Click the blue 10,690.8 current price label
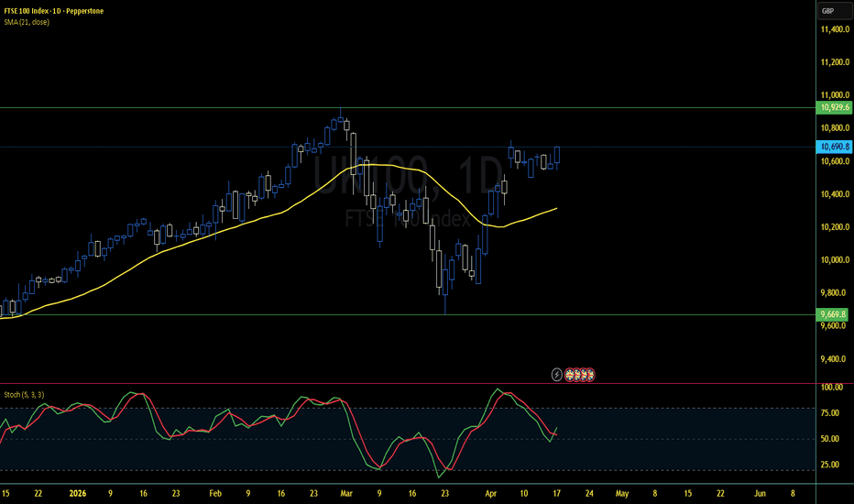The image size is (854, 504). coord(834,147)
